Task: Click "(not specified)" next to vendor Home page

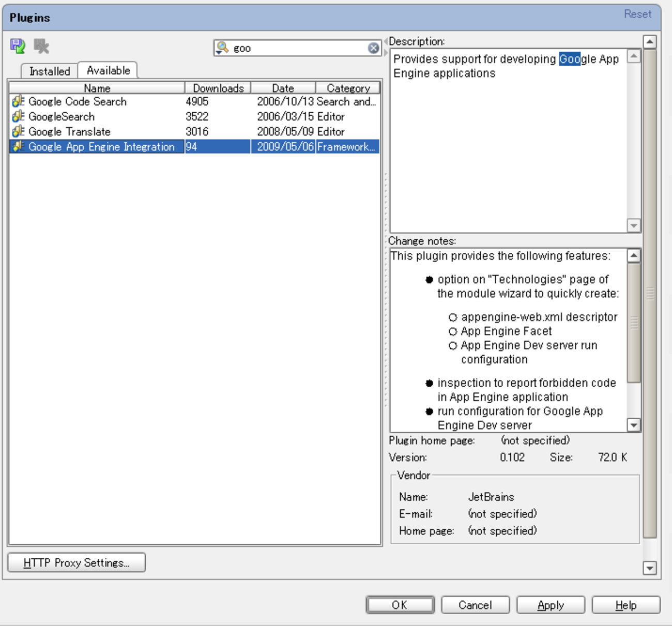Action: 502,530
